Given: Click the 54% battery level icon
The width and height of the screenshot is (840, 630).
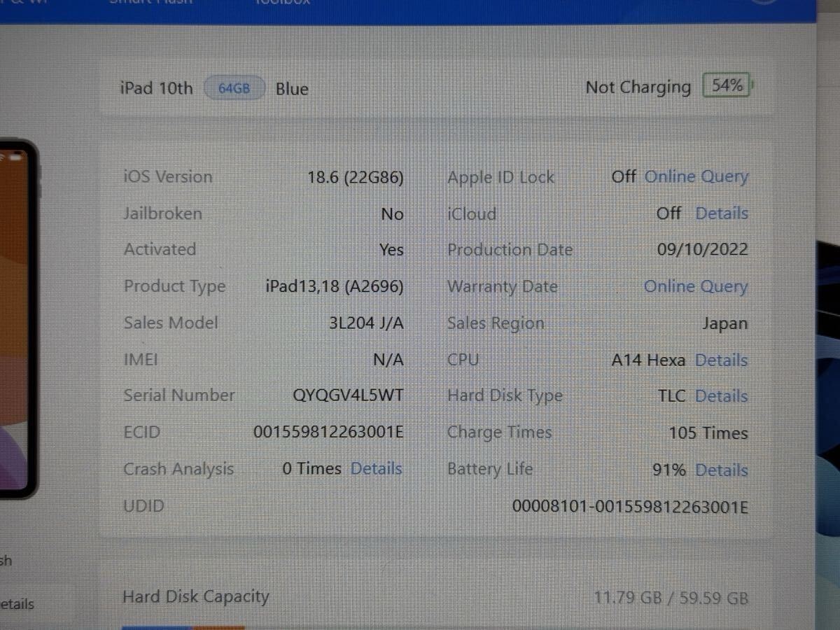Looking at the screenshot, I should (728, 86).
